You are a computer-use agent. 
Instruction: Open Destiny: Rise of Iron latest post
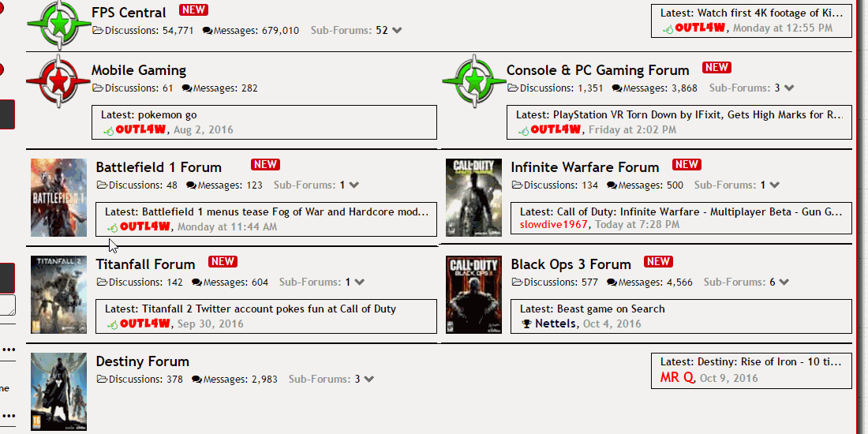[x=769, y=362]
